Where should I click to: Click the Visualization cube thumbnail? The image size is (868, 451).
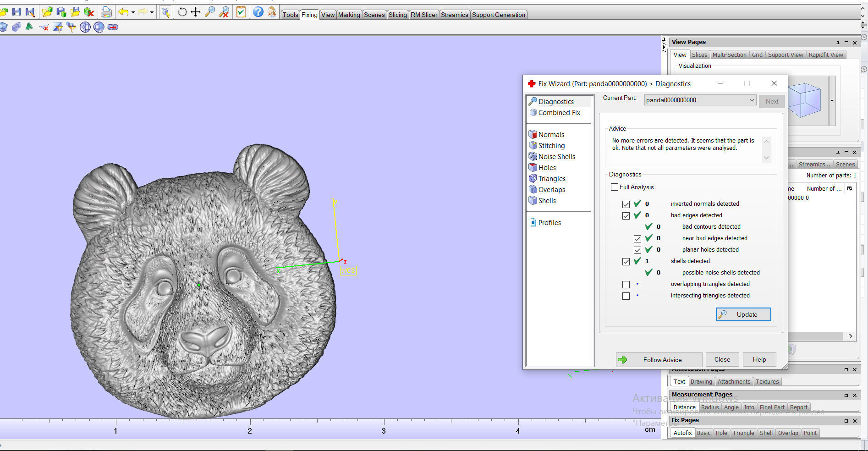(x=808, y=101)
